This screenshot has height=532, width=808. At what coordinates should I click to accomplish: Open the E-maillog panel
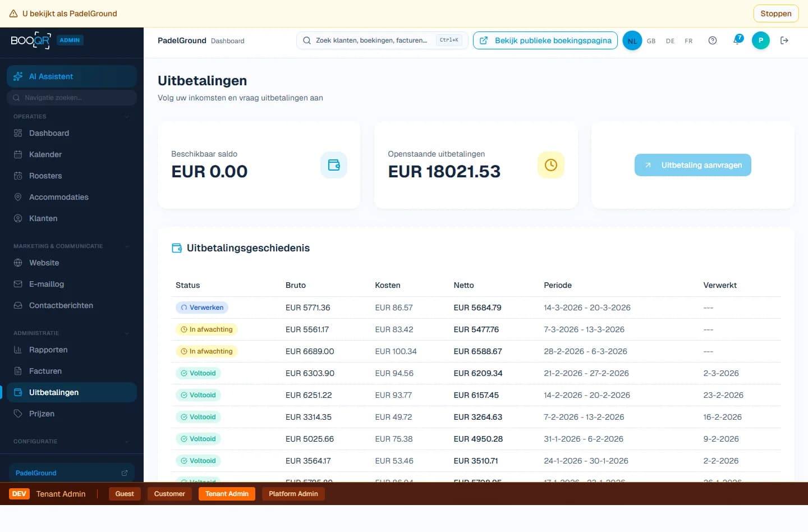point(46,284)
